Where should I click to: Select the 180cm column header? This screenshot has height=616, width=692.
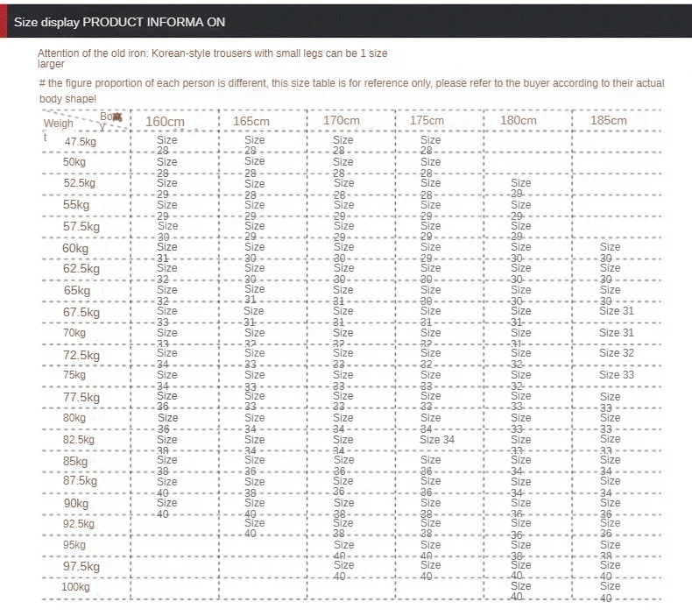(518, 120)
